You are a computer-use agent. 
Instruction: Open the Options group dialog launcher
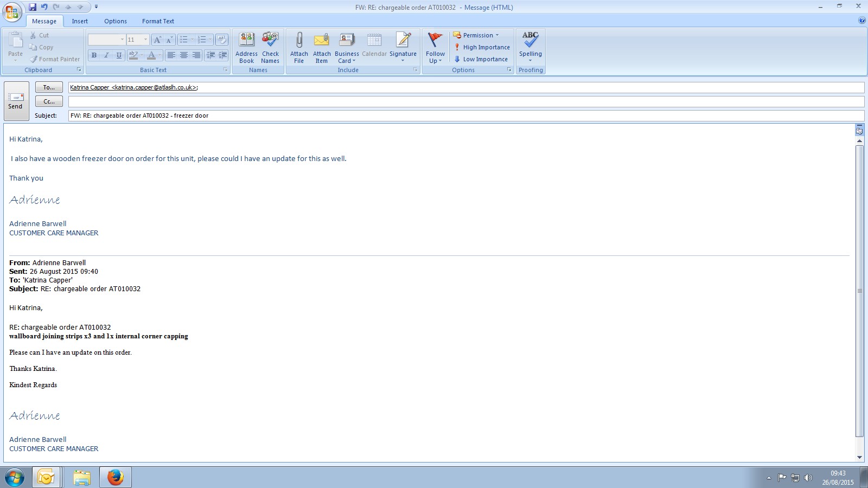509,70
